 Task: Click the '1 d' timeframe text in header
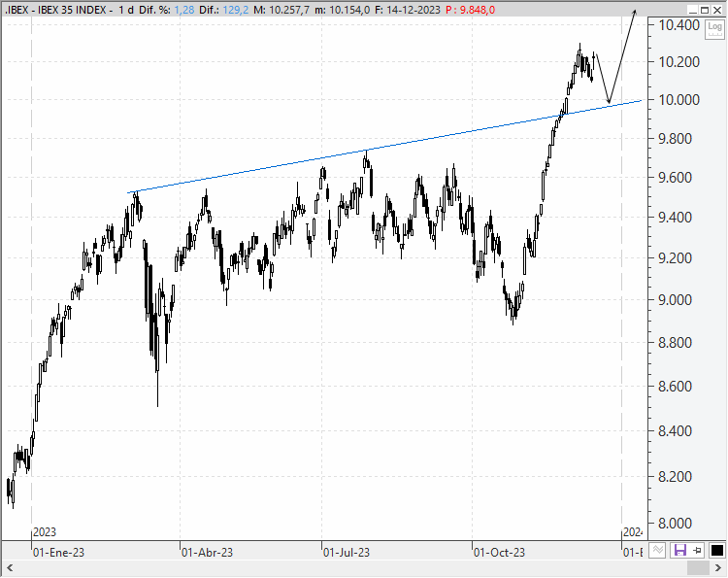(126, 10)
